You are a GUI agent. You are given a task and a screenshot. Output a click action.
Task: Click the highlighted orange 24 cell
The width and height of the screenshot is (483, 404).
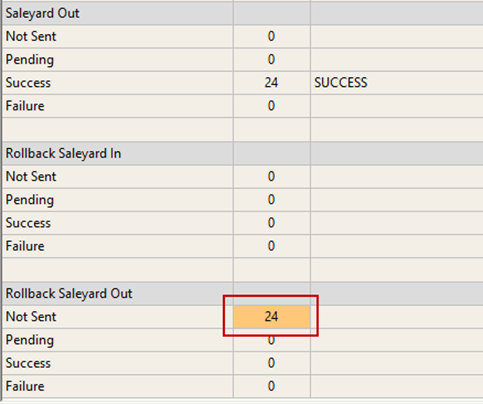point(272,317)
